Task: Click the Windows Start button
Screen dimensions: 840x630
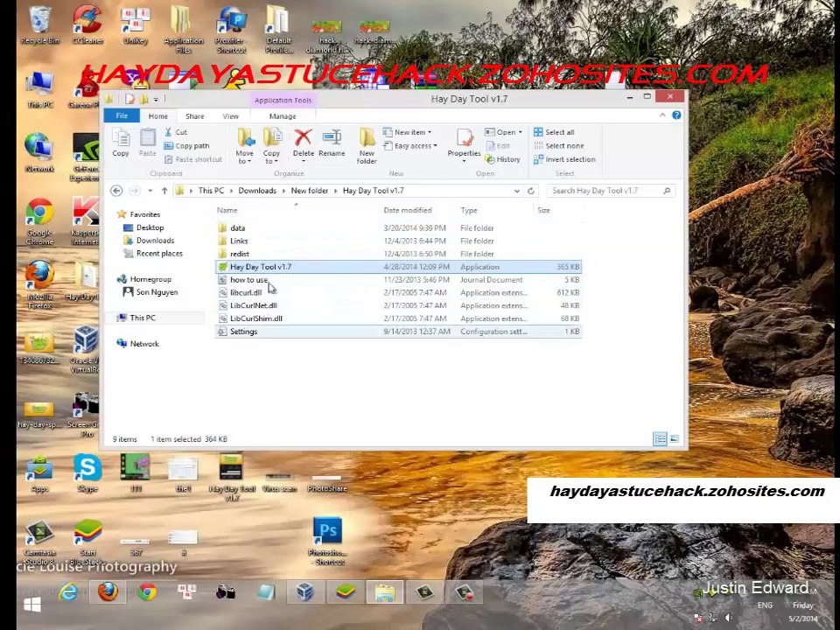Action: 32,605
